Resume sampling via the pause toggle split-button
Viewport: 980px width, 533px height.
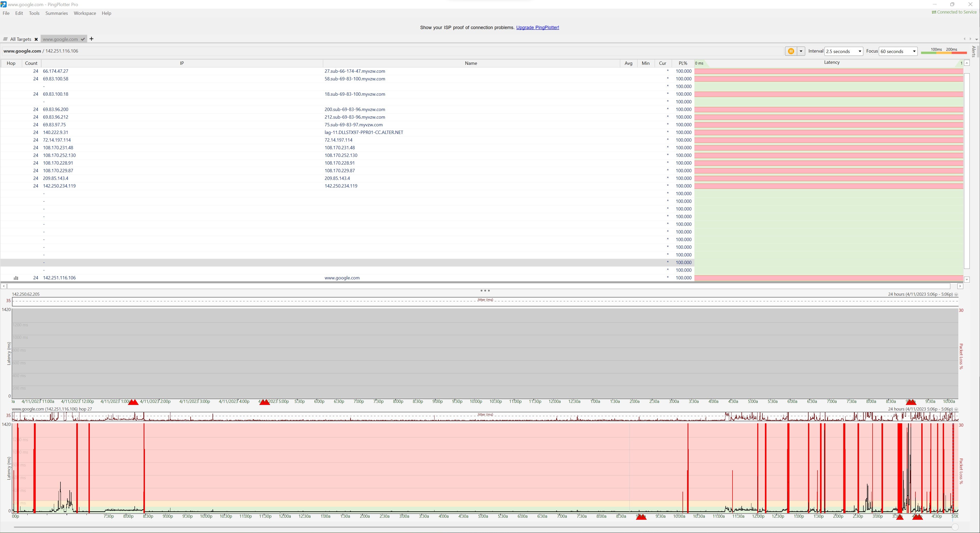pos(801,51)
